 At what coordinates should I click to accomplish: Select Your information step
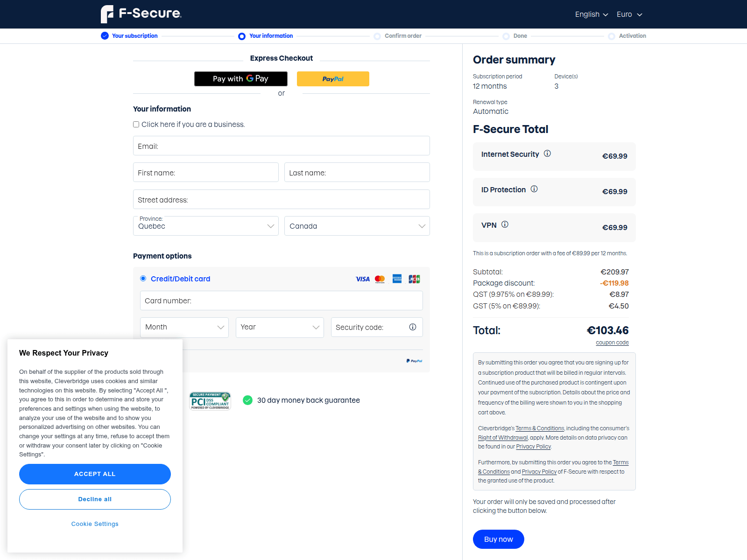click(x=266, y=36)
